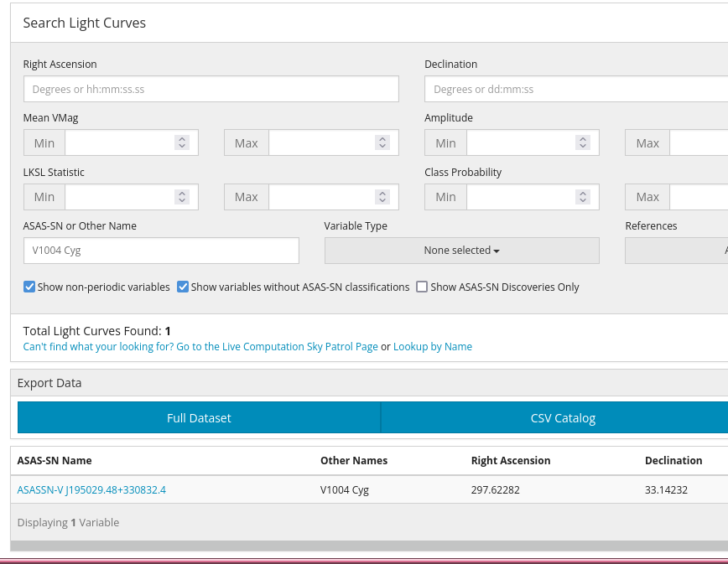
Task: Download the Full Dataset
Action: click(199, 418)
